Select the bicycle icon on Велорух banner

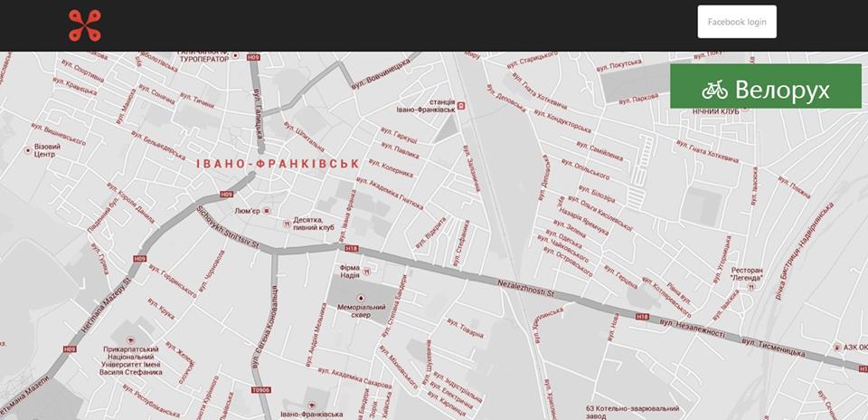[714, 90]
